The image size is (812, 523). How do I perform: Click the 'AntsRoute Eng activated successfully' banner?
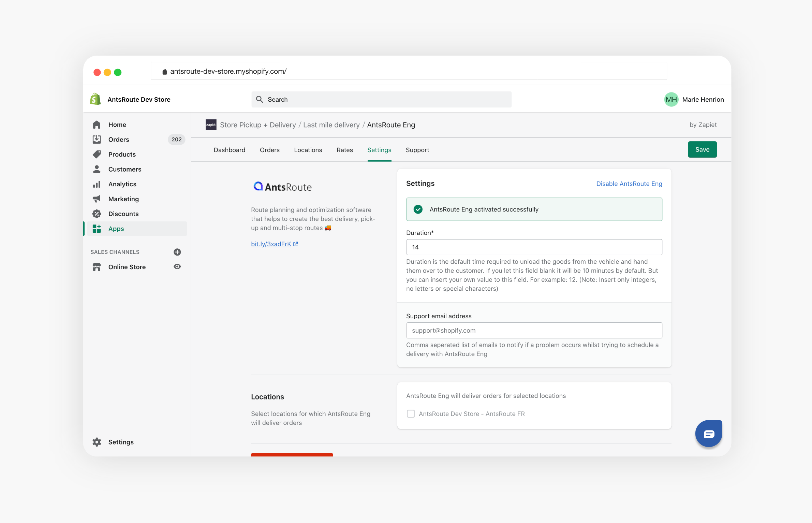point(534,209)
